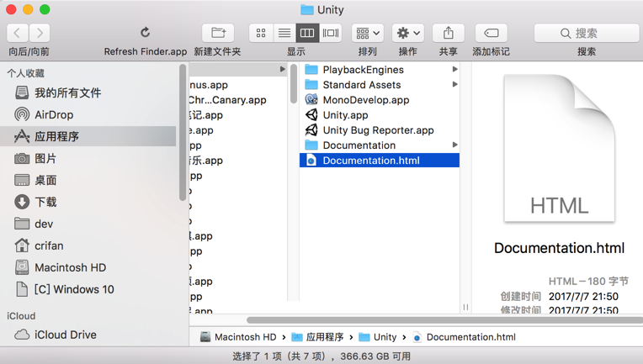Go back using the left chevron button
The height and width of the screenshot is (364, 643).
(x=18, y=33)
